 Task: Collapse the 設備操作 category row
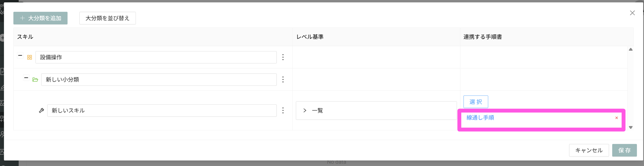[20, 56]
